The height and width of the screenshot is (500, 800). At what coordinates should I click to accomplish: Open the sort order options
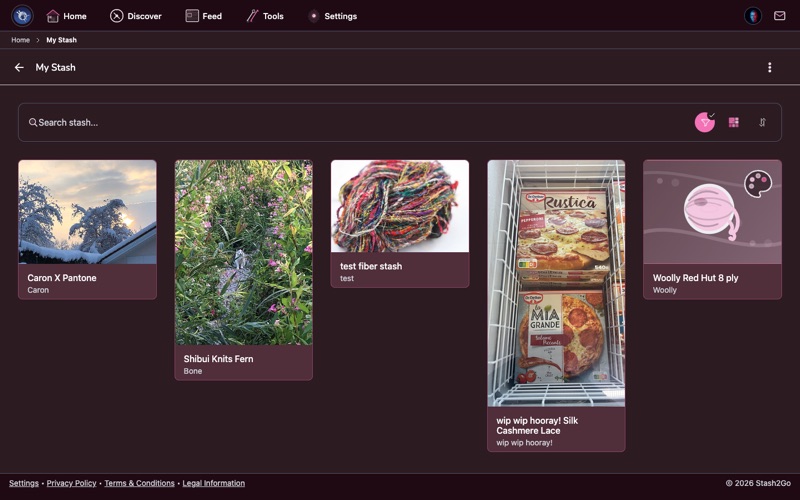762,122
